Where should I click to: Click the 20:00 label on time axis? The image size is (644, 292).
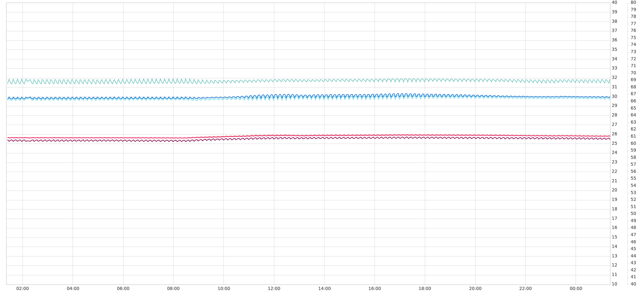(475, 288)
